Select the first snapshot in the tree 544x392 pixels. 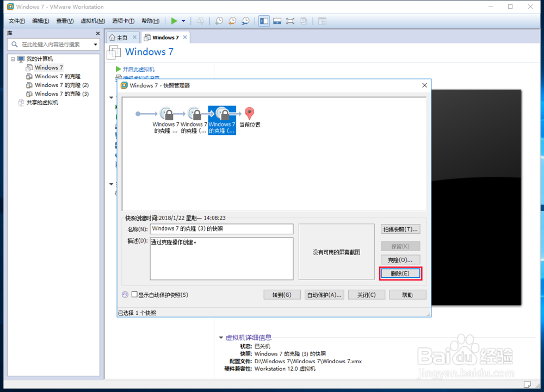click(x=166, y=120)
